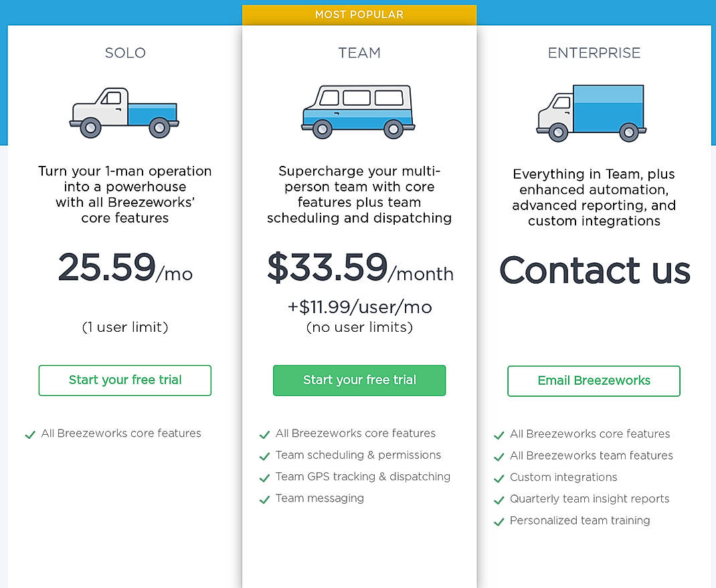Click the +$11.99/user/mo pricing detail
This screenshot has width=716, height=588.
(359, 307)
